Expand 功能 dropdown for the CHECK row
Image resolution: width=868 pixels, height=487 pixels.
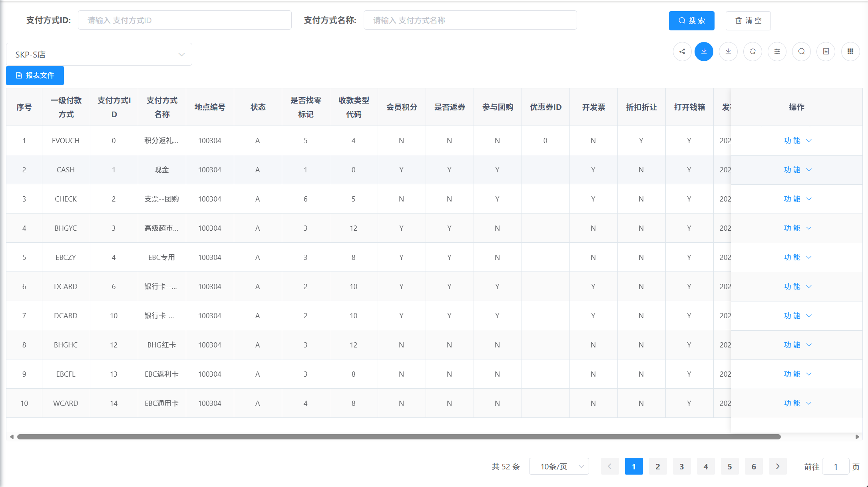pos(797,199)
